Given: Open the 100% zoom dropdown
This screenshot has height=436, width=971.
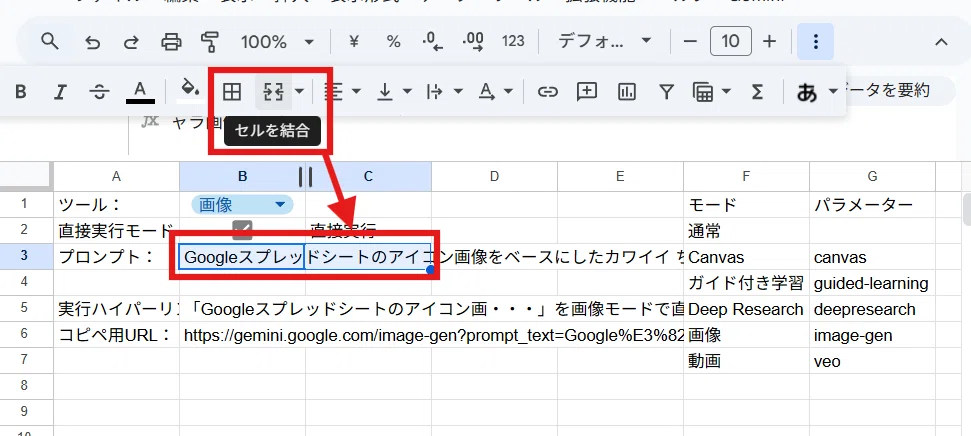Looking at the screenshot, I should 277,42.
